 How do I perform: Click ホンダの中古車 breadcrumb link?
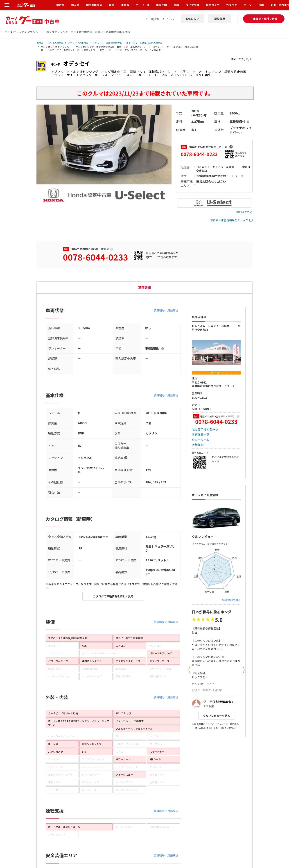55,43
